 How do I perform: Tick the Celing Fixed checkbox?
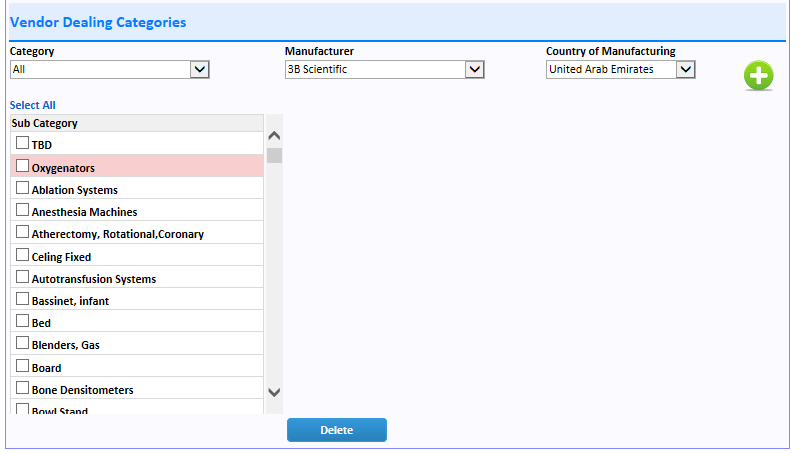point(22,254)
